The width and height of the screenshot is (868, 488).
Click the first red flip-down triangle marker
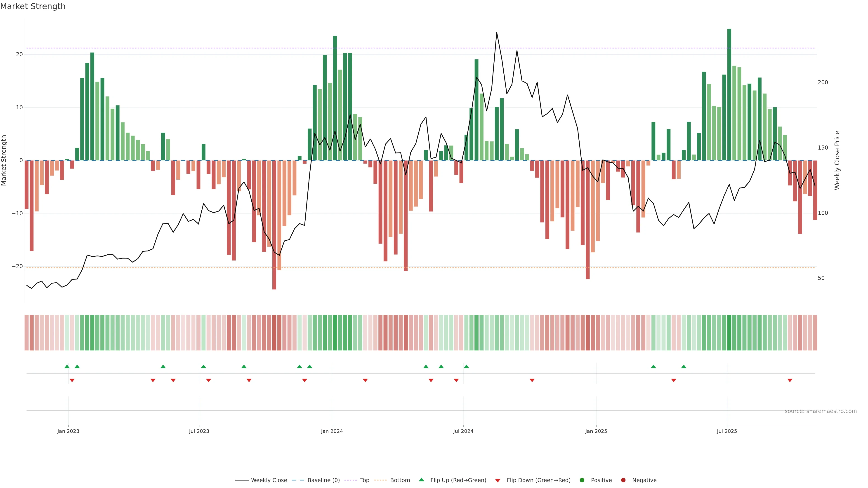(x=72, y=380)
